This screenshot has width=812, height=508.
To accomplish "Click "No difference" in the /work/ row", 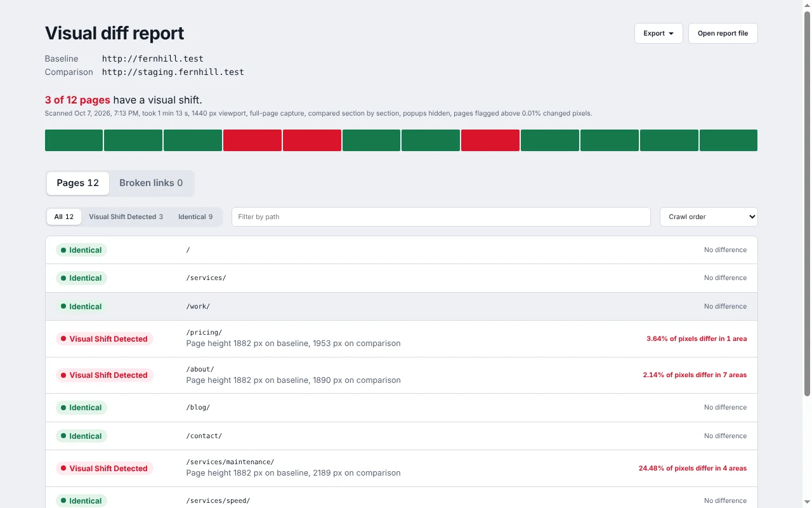I will (725, 306).
